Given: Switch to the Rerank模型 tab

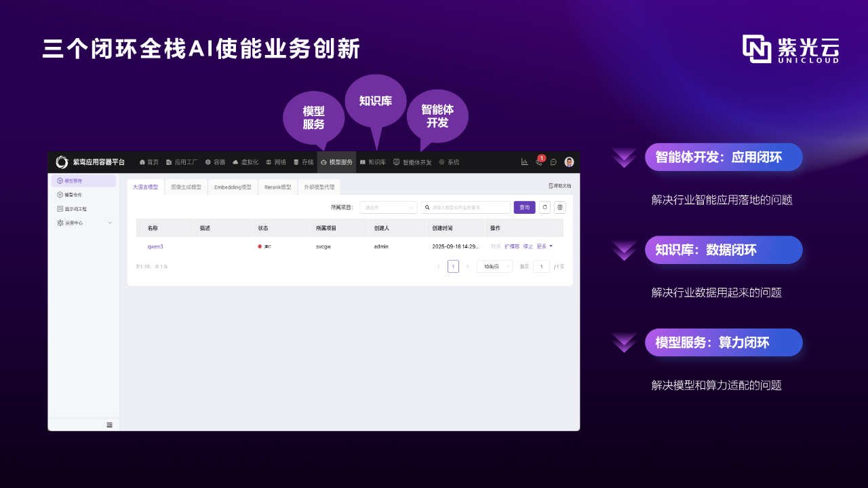Looking at the screenshot, I should (277, 186).
